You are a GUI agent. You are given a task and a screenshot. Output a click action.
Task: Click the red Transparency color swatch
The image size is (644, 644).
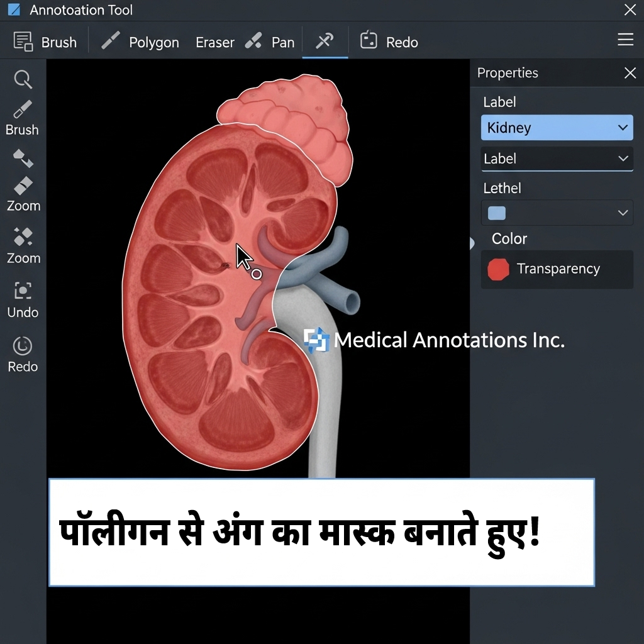click(498, 269)
